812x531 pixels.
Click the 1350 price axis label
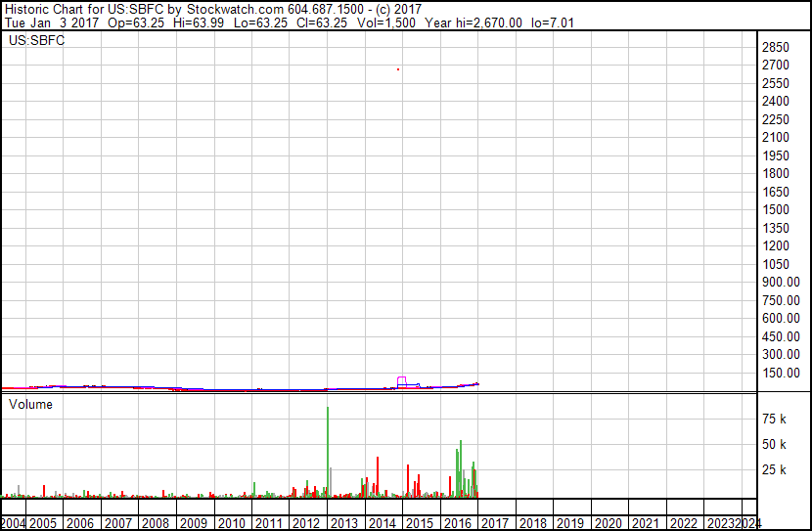pyautogui.click(x=775, y=228)
